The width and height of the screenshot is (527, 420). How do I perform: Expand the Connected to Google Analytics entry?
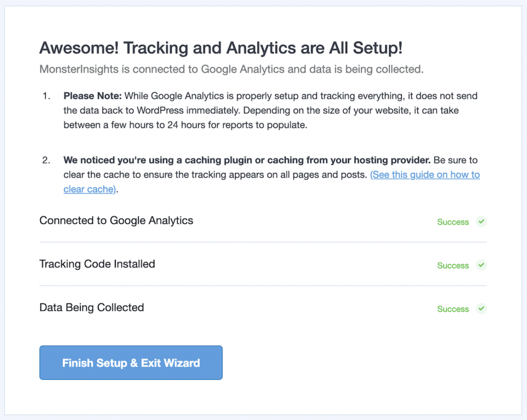coord(116,220)
